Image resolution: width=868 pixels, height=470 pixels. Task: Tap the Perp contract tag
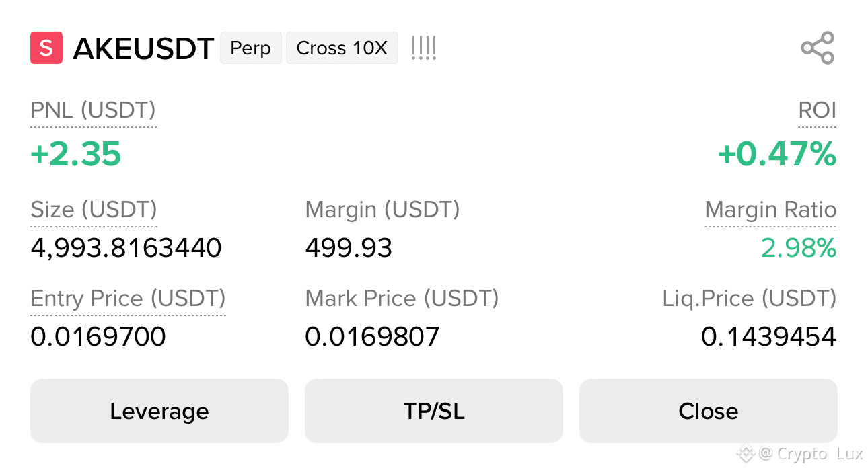pos(251,48)
